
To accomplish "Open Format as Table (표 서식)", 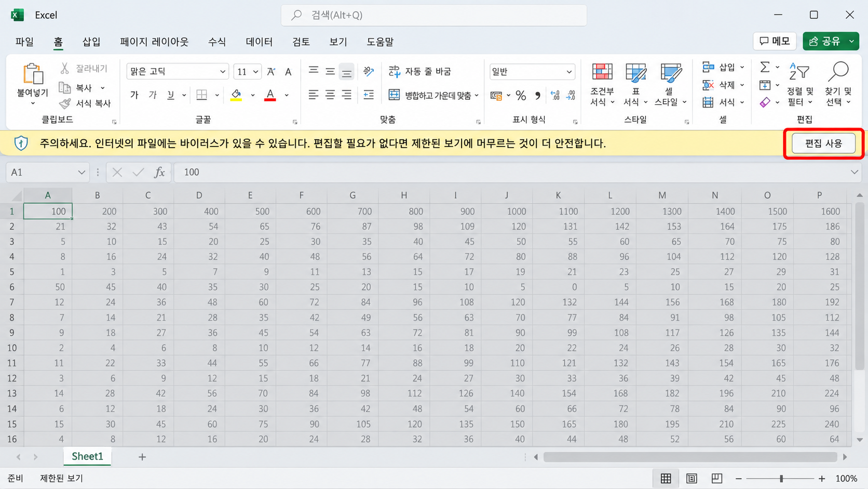I will tap(635, 85).
